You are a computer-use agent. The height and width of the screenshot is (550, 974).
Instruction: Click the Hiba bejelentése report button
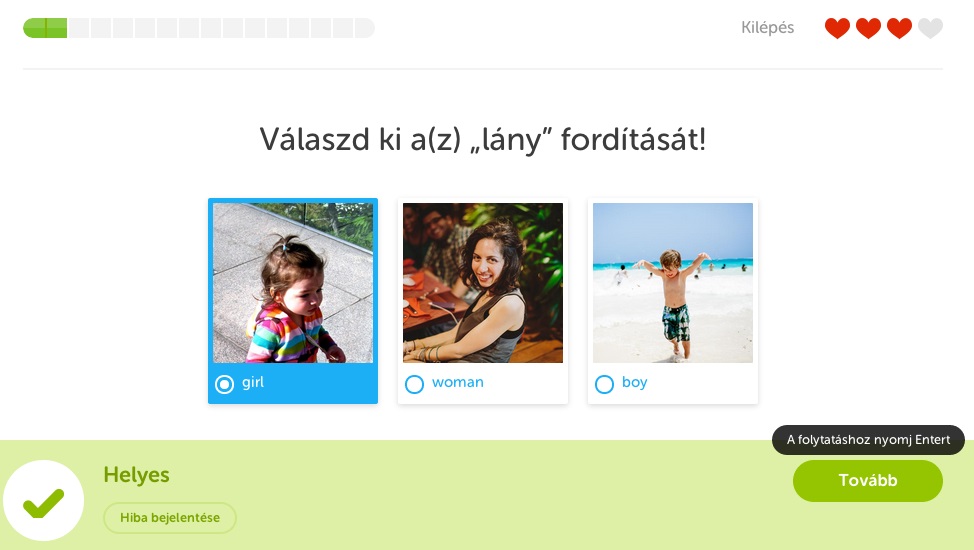point(170,518)
